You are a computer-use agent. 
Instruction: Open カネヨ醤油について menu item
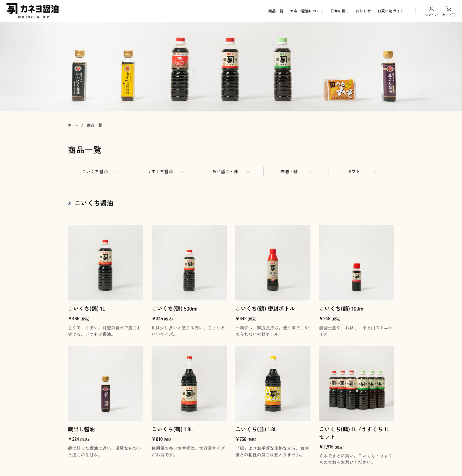307,11
